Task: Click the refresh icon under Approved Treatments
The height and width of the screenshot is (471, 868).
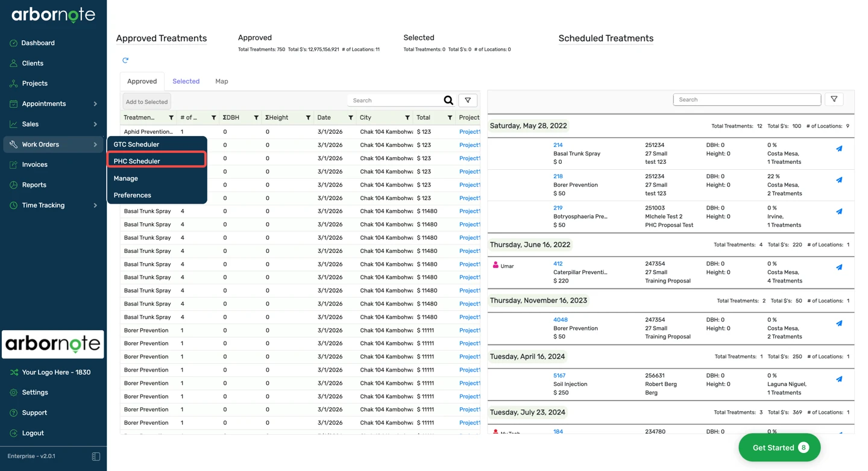Action: (x=125, y=60)
